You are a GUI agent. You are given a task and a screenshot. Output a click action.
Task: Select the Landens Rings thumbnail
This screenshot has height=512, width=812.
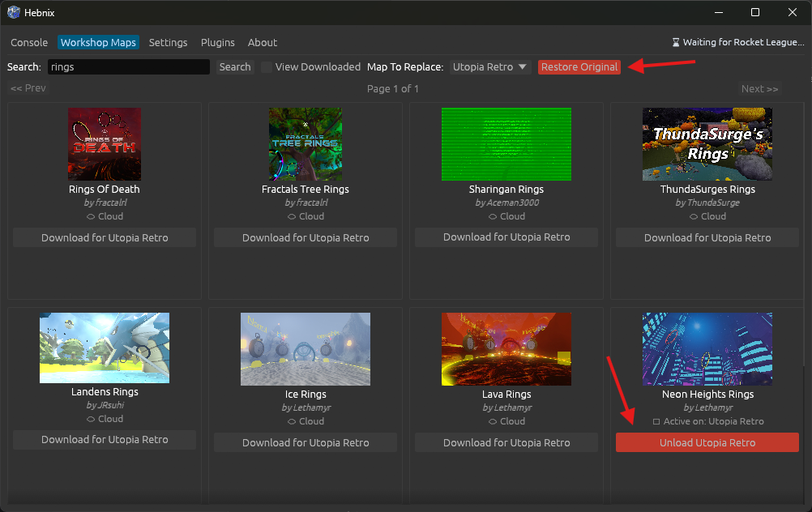(x=105, y=348)
